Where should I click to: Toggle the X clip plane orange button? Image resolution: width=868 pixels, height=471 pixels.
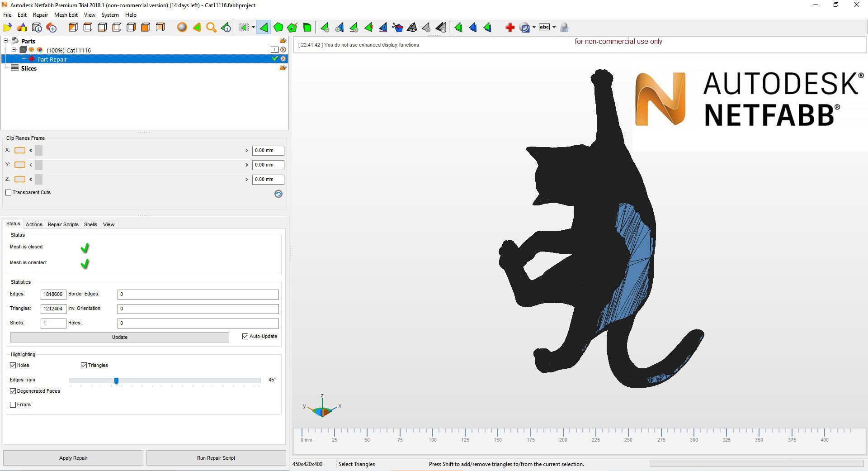20,150
